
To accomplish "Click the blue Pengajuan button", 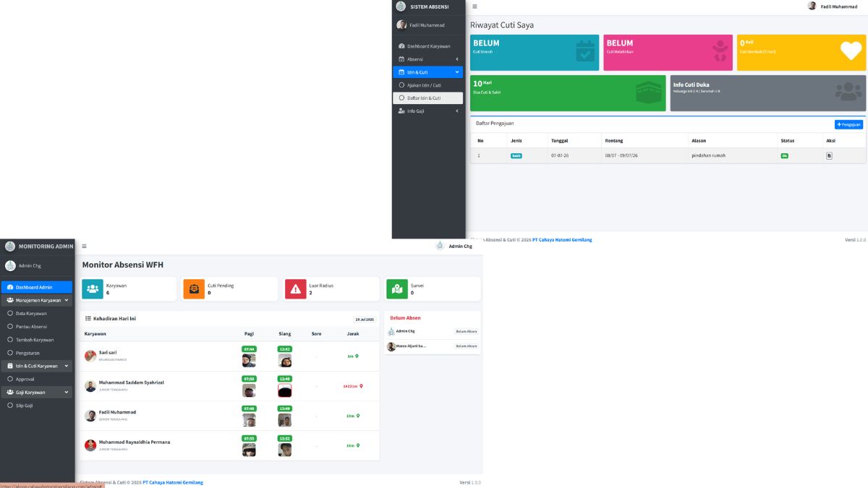I will point(848,124).
